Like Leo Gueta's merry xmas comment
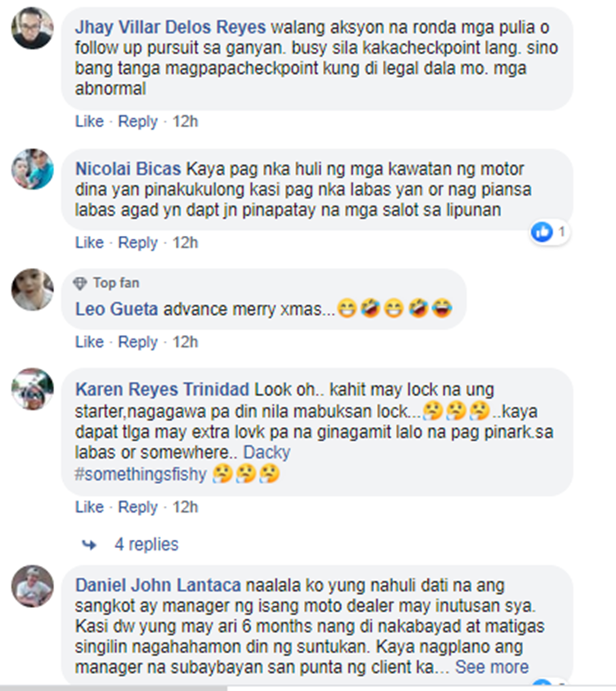The image size is (616, 691). pyautogui.click(x=90, y=342)
